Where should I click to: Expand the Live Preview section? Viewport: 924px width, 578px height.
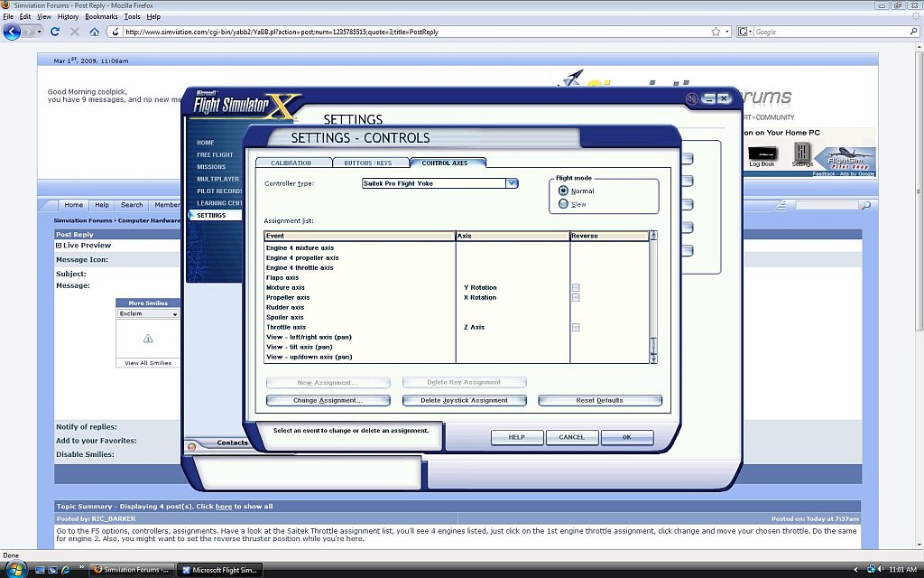59,246
